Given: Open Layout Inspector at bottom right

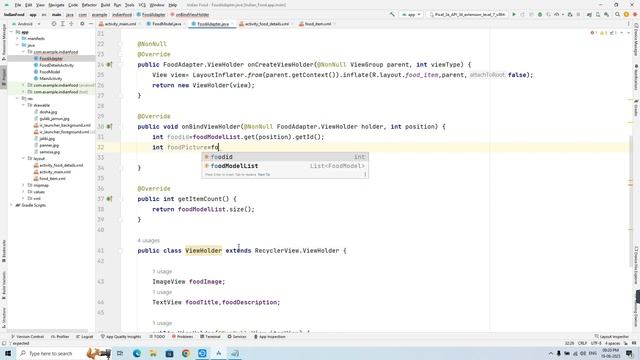Looking at the screenshot, I should [x=611, y=337].
